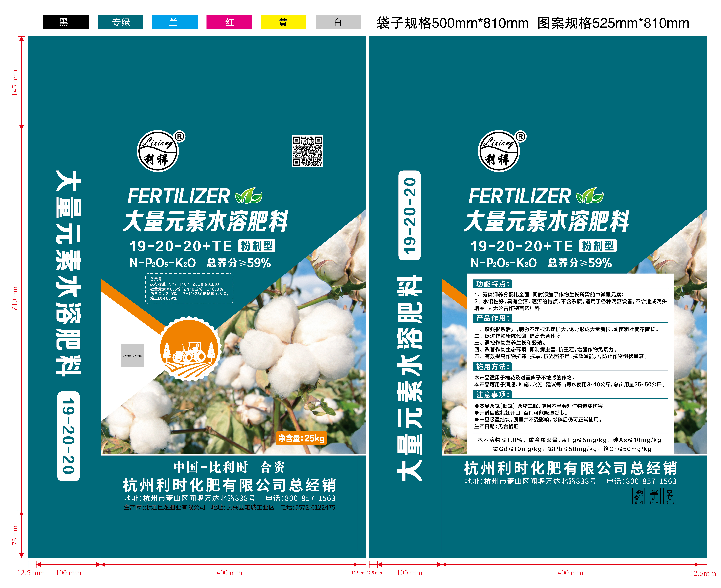Click the 产品作用 section header
Screen dimensions: 721x588
click(x=493, y=318)
